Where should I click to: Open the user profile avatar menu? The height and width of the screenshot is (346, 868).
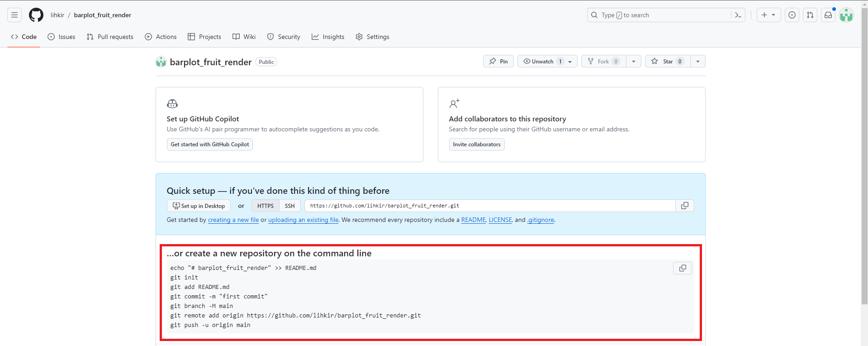click(846, 15)
